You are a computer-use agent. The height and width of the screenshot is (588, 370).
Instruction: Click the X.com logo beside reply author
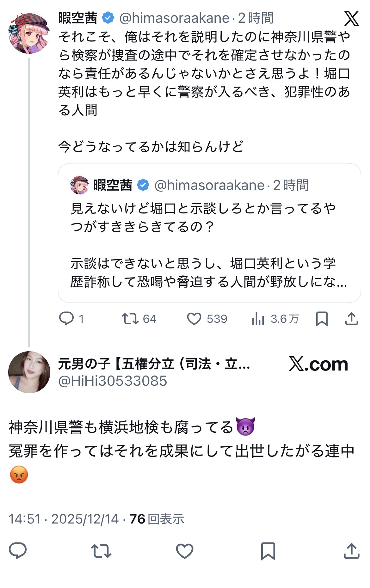(x=318, y=364)
